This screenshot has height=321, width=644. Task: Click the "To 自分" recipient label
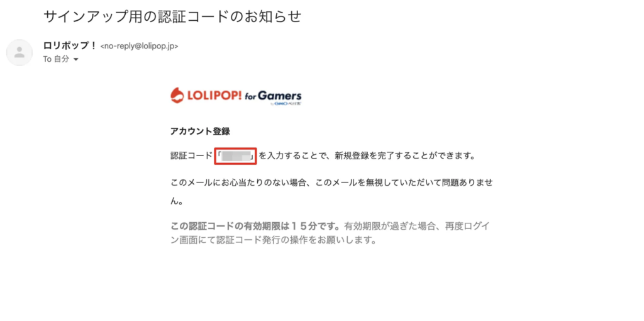pos(56,59)
